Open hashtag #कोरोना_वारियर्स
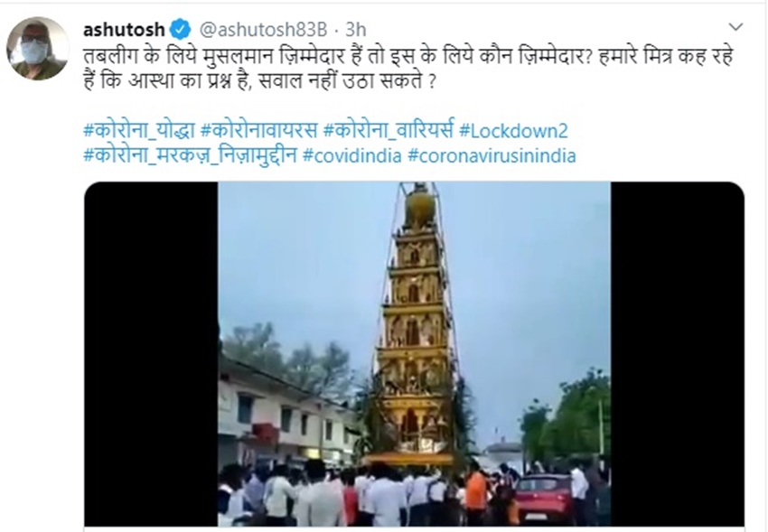Screen dimensions: 768x532 (x=389, y=130)
